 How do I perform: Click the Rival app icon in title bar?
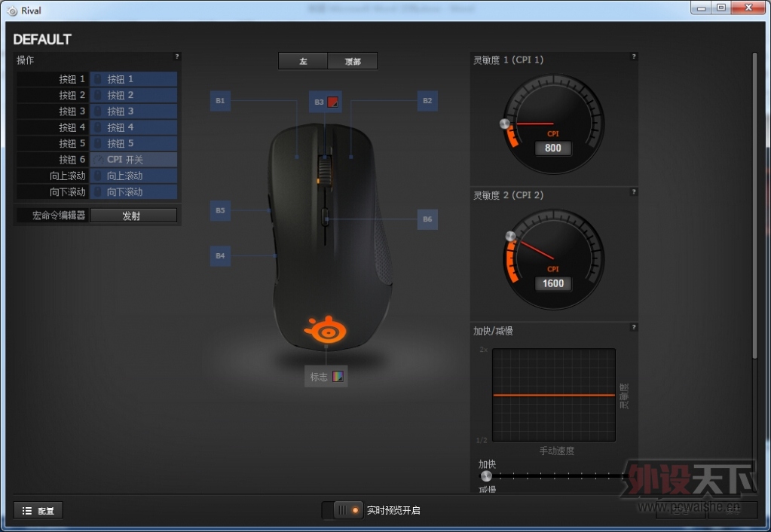(12, 11)
